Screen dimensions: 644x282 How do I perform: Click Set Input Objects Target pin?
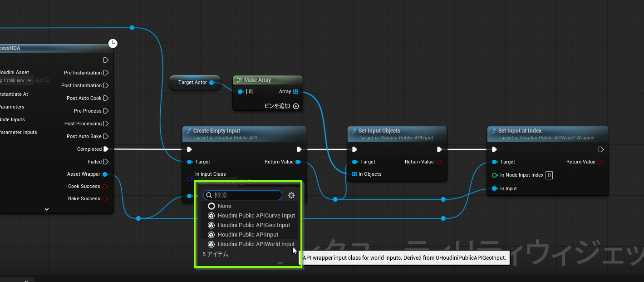pos(354,162)
